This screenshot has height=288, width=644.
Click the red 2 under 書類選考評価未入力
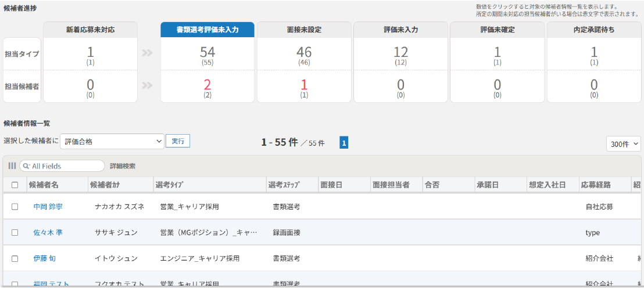[x=207, y=84]
